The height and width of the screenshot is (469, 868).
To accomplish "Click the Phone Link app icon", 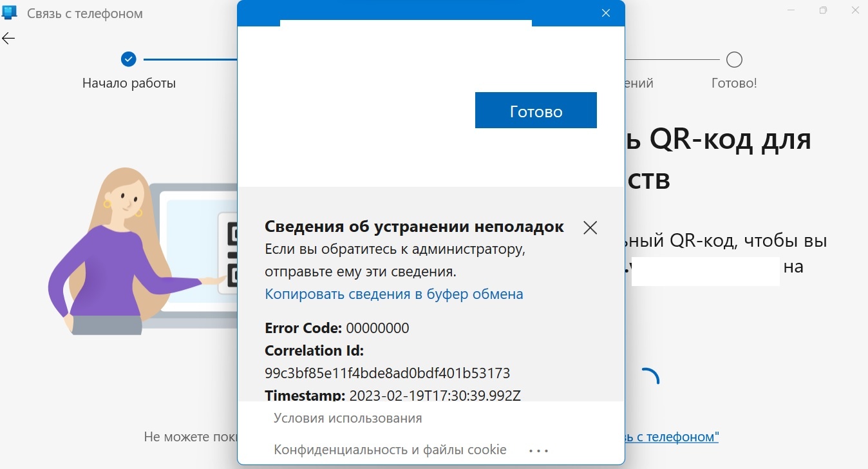I will [x=9, y=13].
